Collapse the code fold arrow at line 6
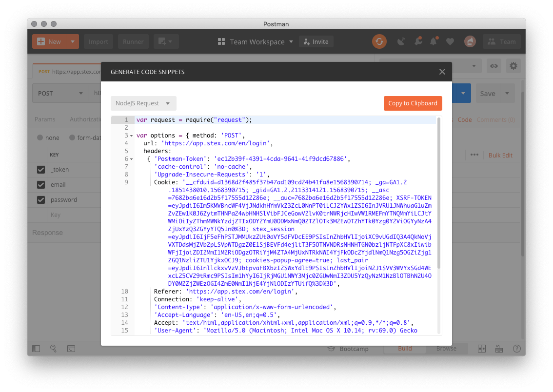Viewport: 553px width, 392px height. [132, 159]
